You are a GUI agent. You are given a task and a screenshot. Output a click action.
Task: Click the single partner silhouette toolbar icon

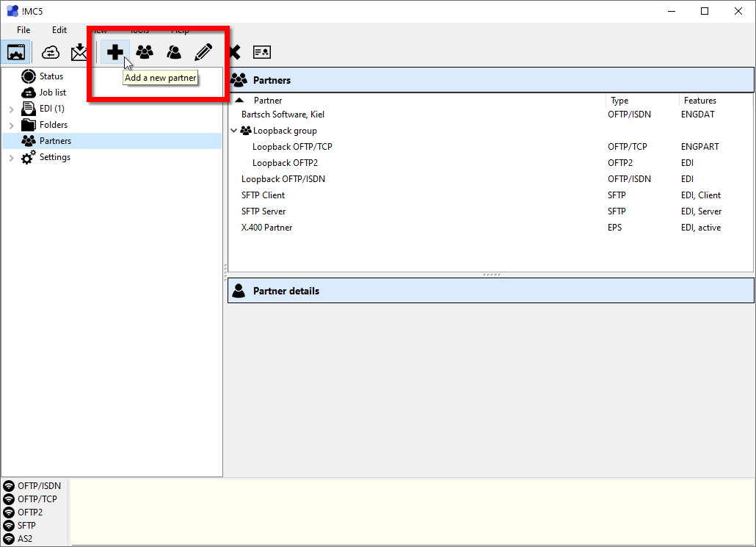(174, 51)
